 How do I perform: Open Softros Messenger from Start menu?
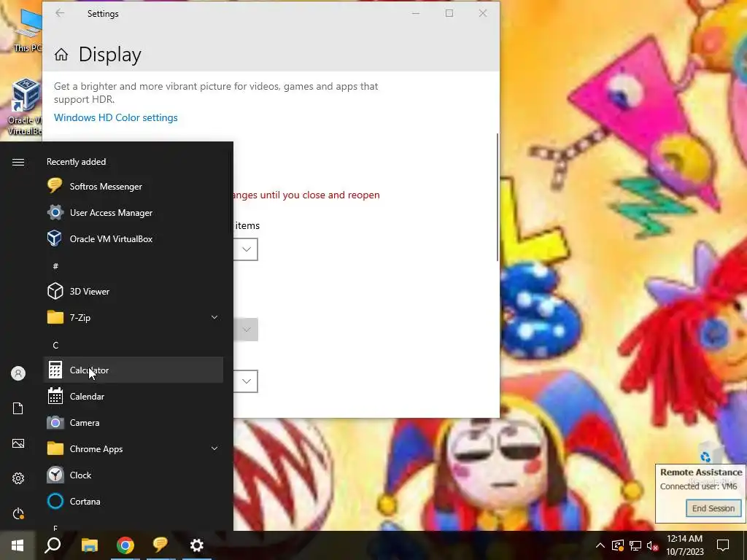point(133,186)
